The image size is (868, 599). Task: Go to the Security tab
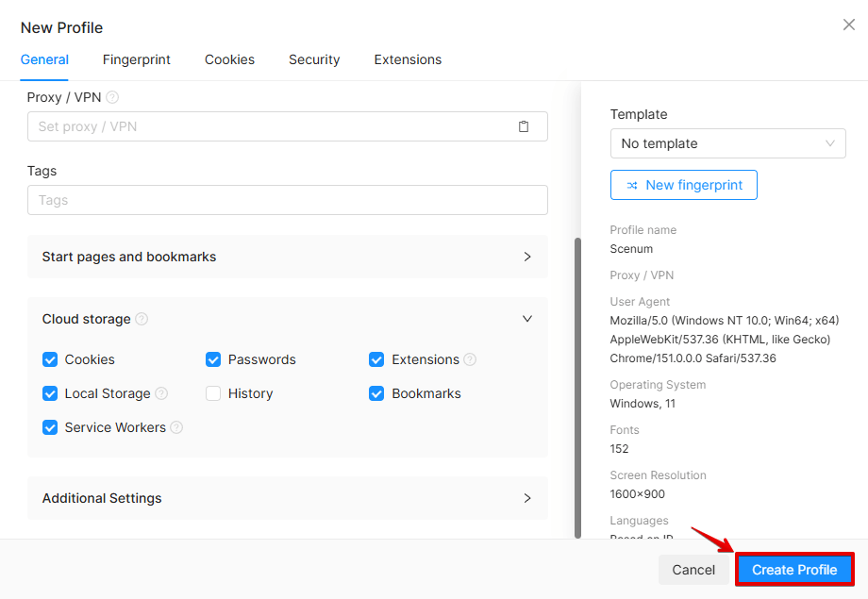click(x=314, y=59)
